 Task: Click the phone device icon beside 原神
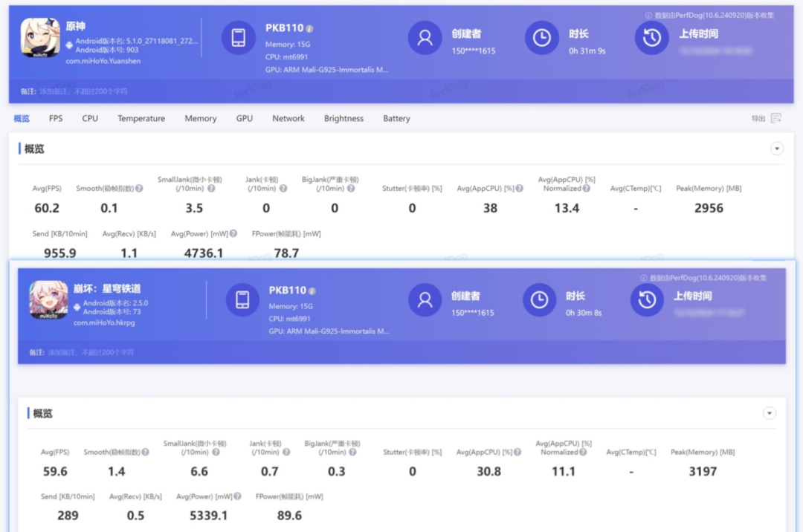point(239,38)
